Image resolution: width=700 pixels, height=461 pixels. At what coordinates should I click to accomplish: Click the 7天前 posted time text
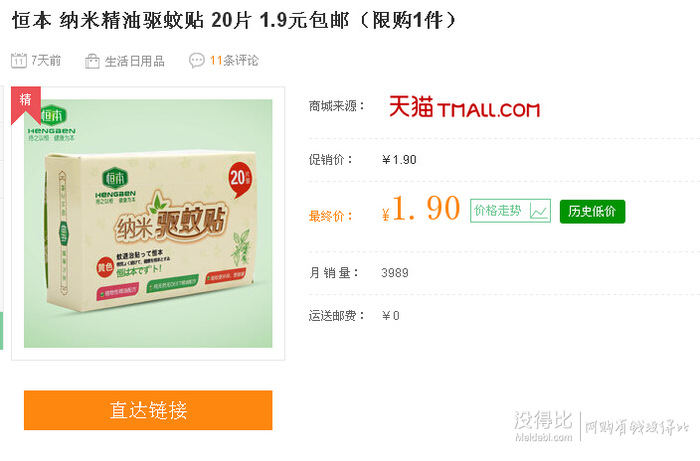[x=46, y=60]
